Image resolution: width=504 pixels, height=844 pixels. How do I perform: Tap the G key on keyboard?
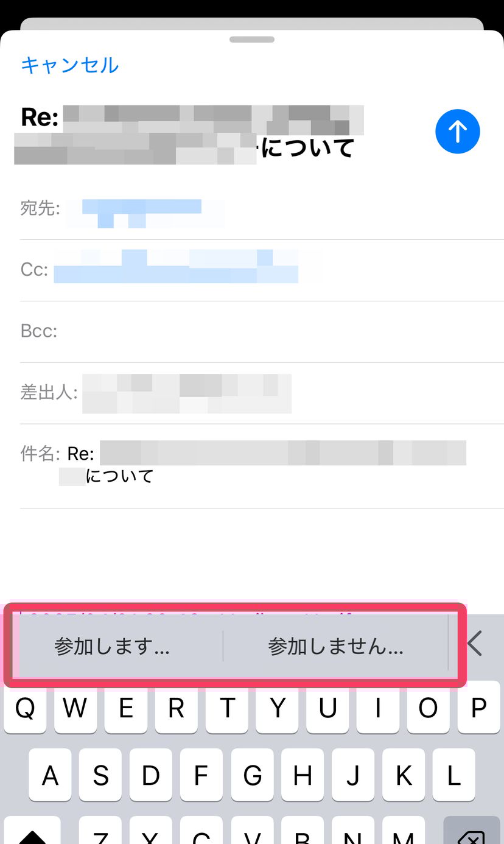click(252, 776)
